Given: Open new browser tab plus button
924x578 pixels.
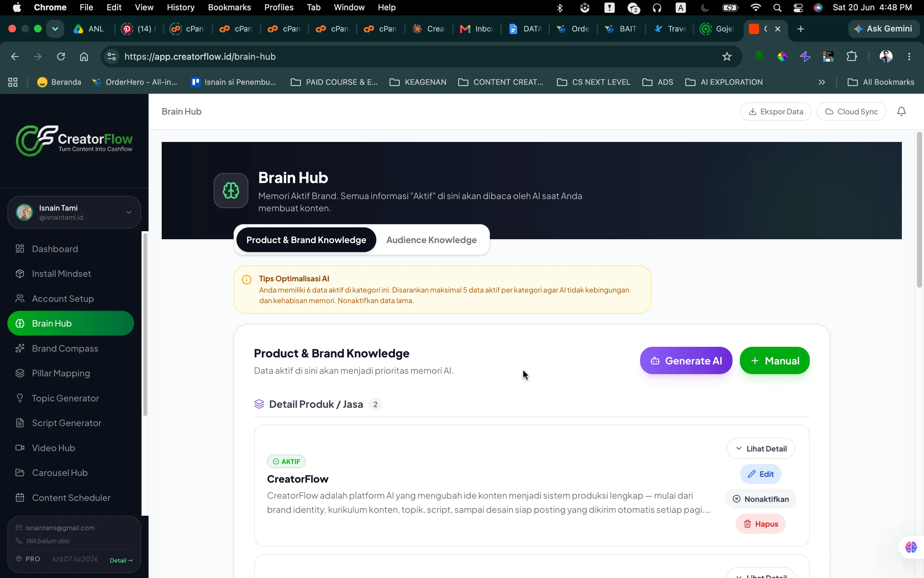Looking at the screenshot, I should pyautogui.click(x=801, y=29).
